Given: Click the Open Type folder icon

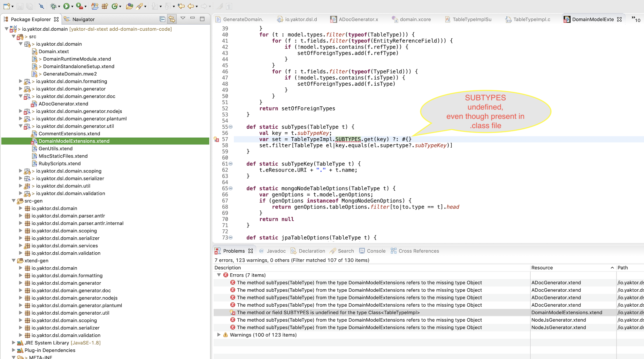Looking at the screenshot, I should (x=129, y=6).
